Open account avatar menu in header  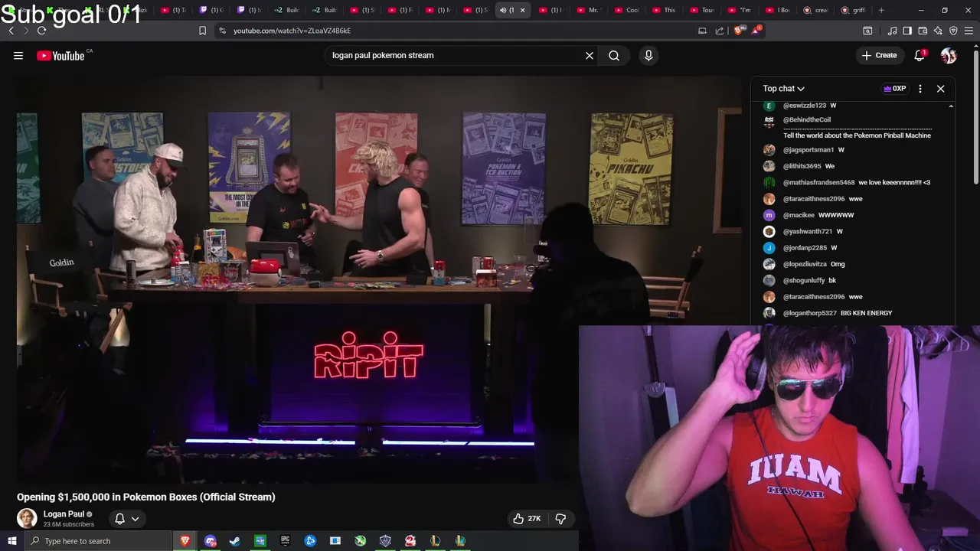(949, 55)
